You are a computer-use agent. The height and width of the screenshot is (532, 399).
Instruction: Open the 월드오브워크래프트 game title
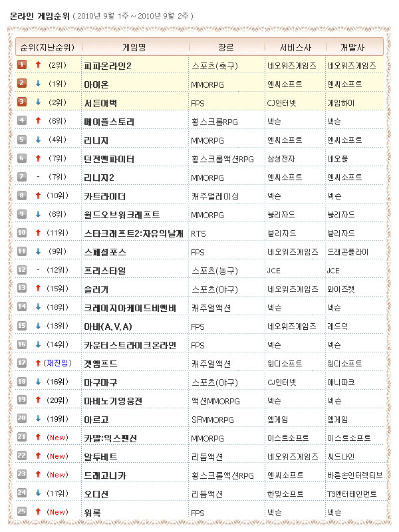tap(122, 215)
